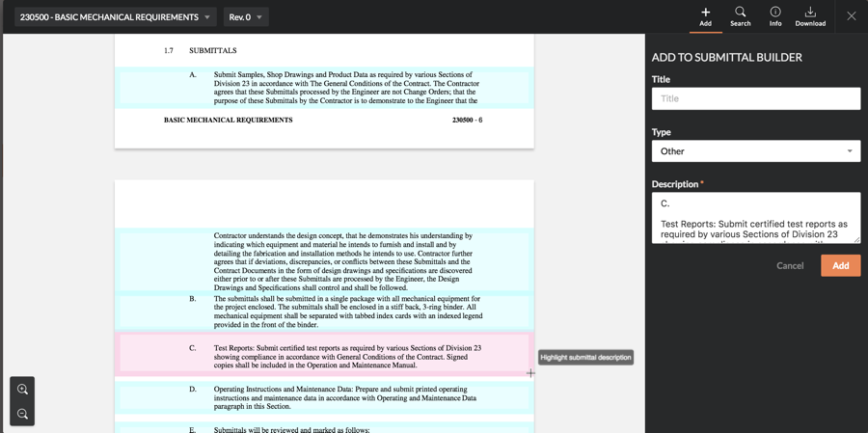Image resolution: width=868 pixels, height=433 pixels.
Task: Open the Search magnifier tool
Action: pos(740,16)
